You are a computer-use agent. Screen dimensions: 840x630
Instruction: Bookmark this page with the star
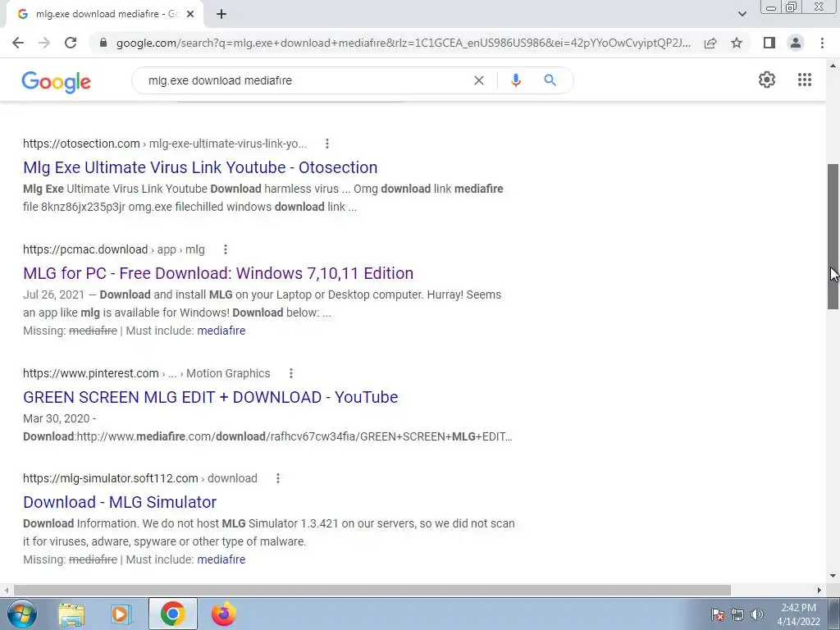(x=737, y=43)
